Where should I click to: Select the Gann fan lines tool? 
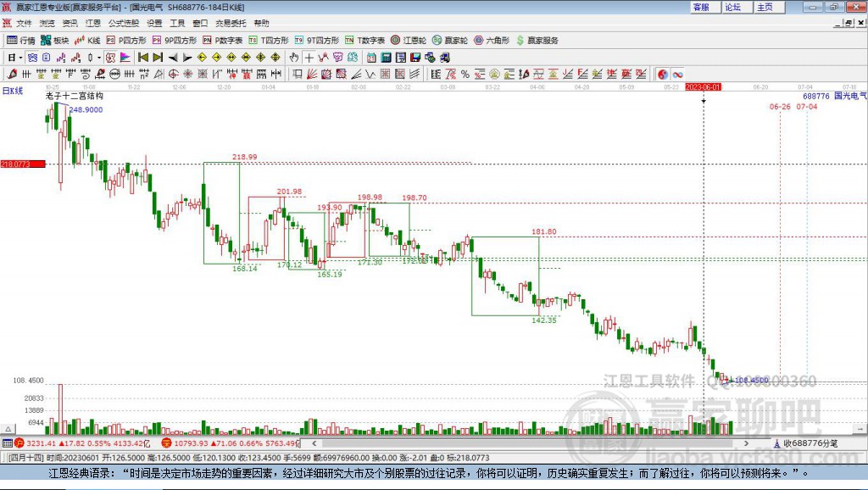click(x=312, y=75)
